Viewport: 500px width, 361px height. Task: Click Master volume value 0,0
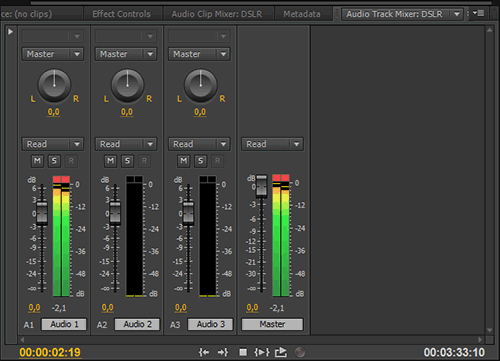252,308
